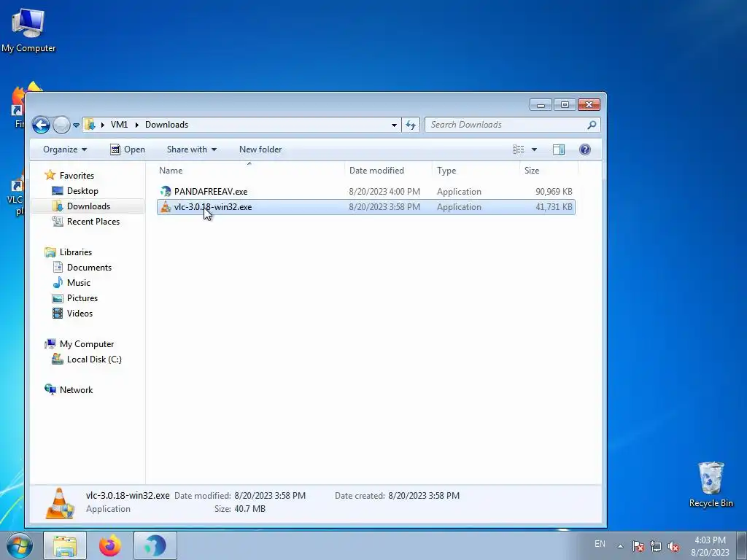
Task: Click the 90,969 KB size value
Action: (x=554, y=192)
